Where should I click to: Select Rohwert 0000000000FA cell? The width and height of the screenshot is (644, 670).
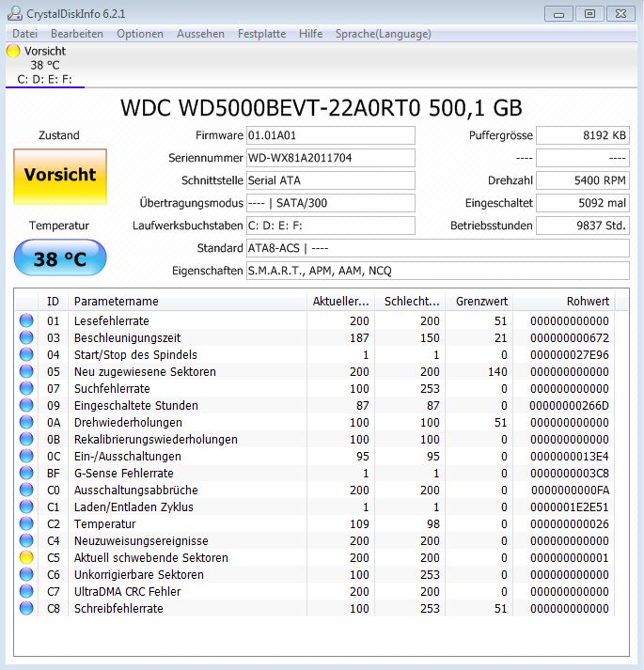570,491
